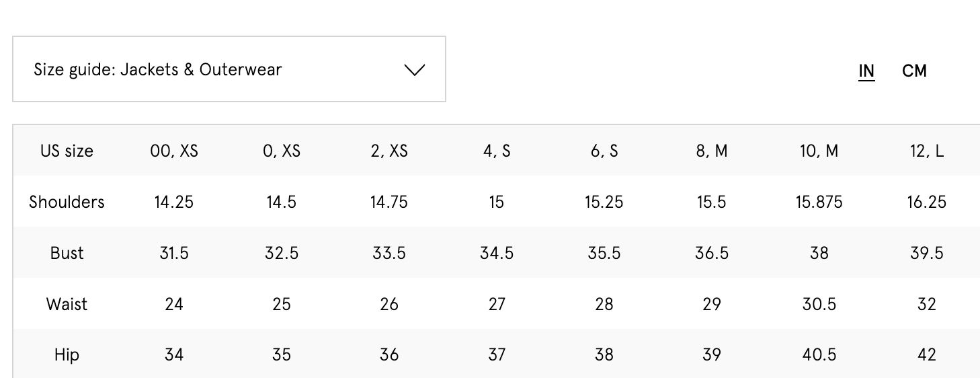Switch measurement units to CM
Viewport: 980px width, 378px height.
pyautogui.click(x=914, y=71)
